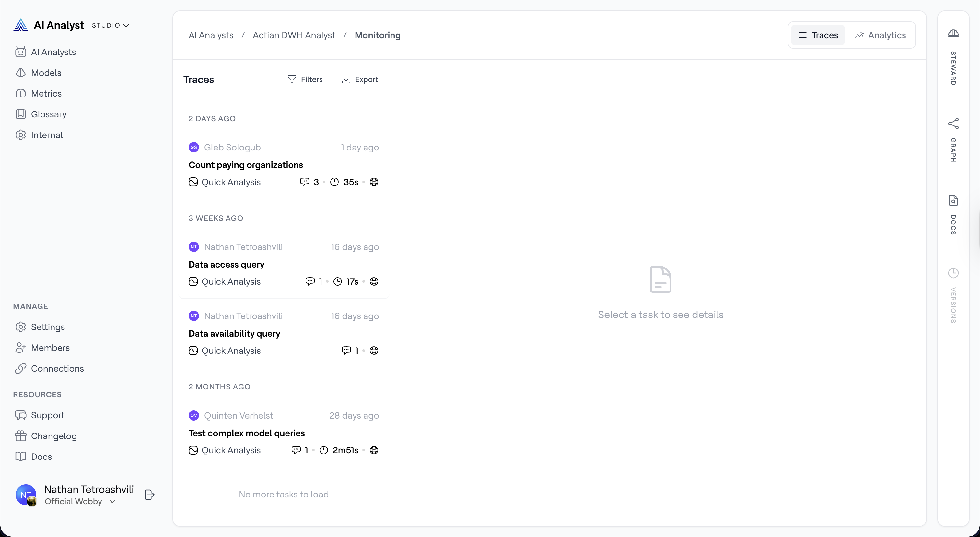The height and width of the screenshot is (537, 980).
Task: Click the Gleb Sologub avatar badge
Action: (x=194, y=147)
